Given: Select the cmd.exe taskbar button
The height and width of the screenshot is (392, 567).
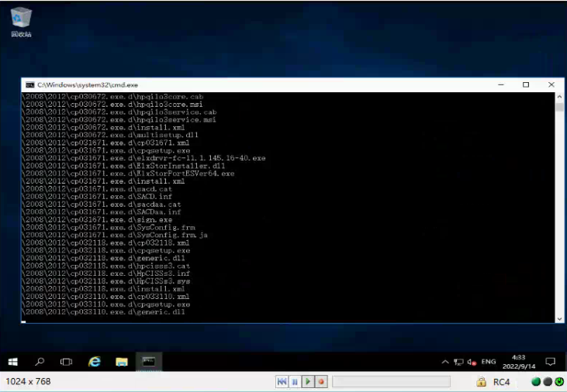Looking at the screenshot, I should click(x=149, y=362).
